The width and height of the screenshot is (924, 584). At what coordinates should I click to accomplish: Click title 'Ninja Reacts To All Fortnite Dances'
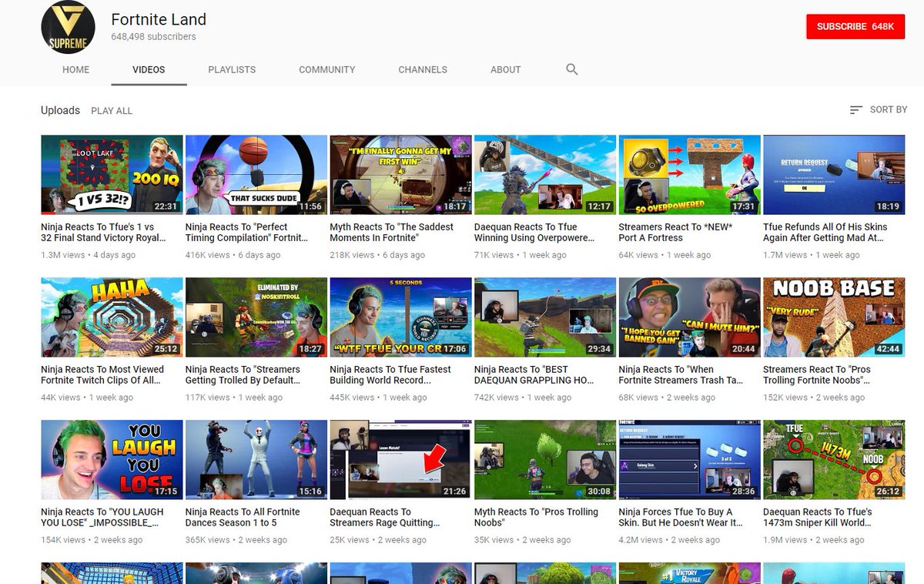[x=243, y=518]
